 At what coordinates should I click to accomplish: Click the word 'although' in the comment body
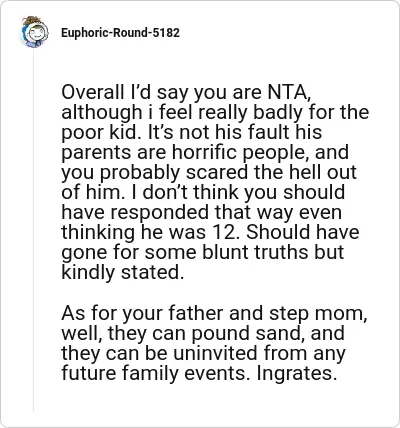[x=101, y=112]
